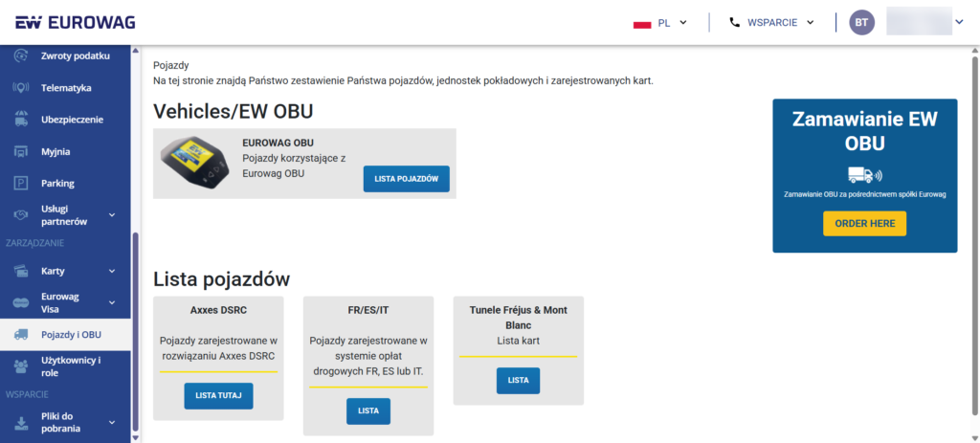Click the Telematyka location icon
Viewport: 980px width, 443px height.
click(x=21, y=88)
